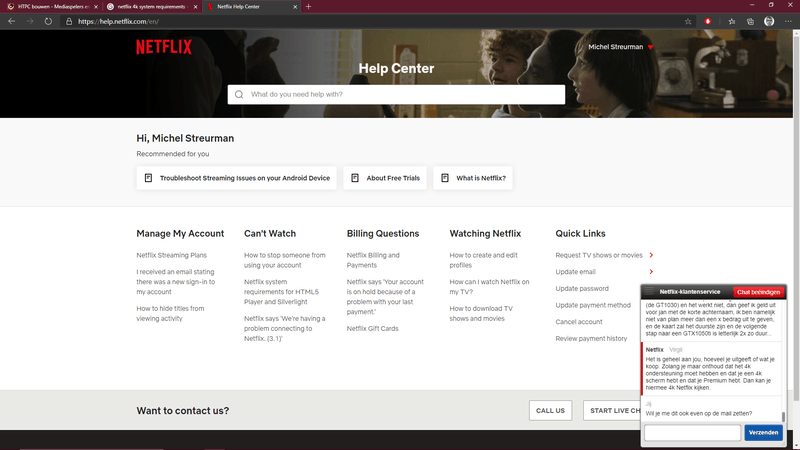Open the red extension icon in toolbar
This screenshot has width=800, height=450.
(708, 21)
